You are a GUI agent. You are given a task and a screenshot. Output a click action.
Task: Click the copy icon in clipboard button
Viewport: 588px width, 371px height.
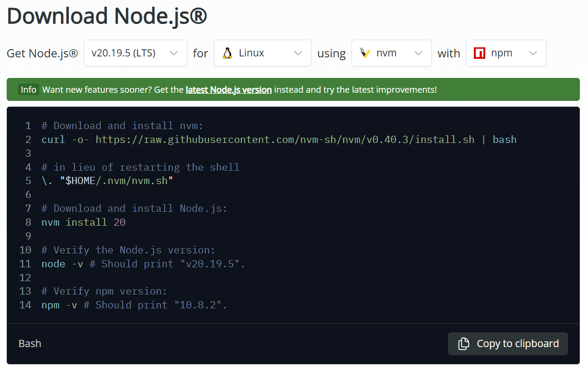(x=463, y=344)
